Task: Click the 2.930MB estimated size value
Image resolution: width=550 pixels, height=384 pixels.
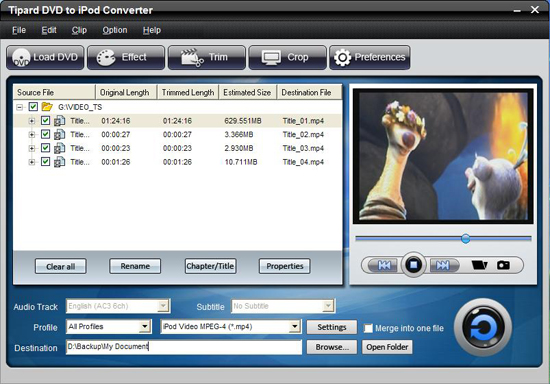Action: click(x=239, y=148)
